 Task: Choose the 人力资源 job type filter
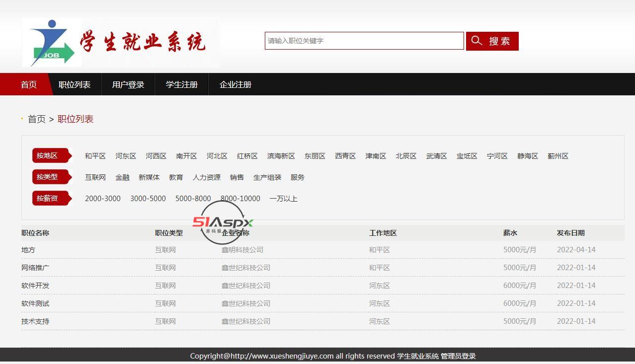[x=207, y=177]
